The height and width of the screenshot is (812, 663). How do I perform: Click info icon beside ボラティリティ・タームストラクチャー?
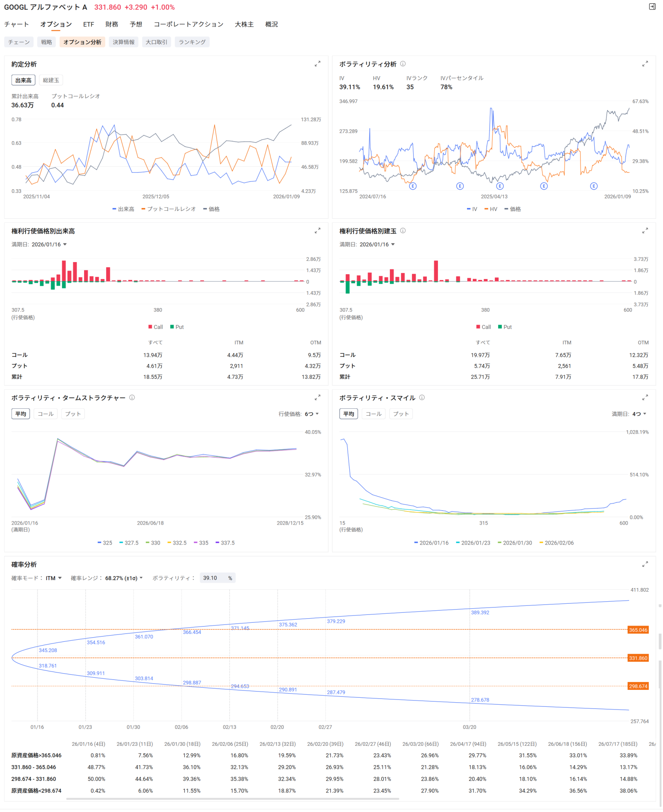point(132,398)
